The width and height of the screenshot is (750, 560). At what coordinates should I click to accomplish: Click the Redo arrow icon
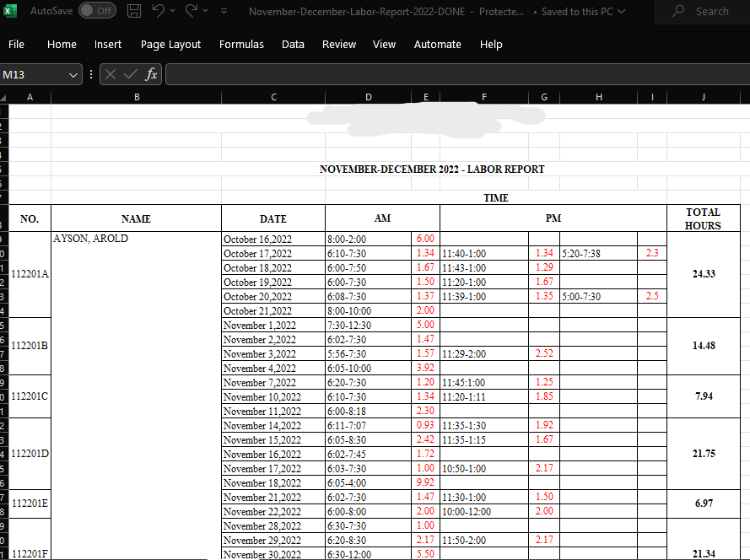coord(192,10)
